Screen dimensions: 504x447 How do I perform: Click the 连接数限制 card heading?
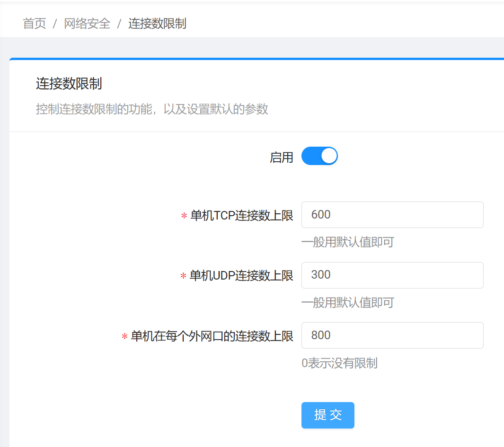click(x=69, y=84)
